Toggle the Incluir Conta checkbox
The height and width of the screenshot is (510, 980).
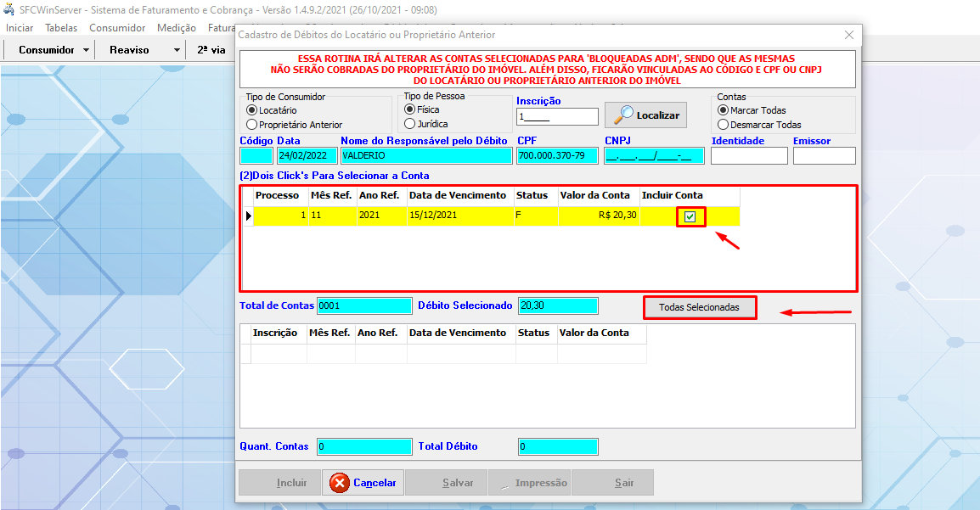click(690, 217)
